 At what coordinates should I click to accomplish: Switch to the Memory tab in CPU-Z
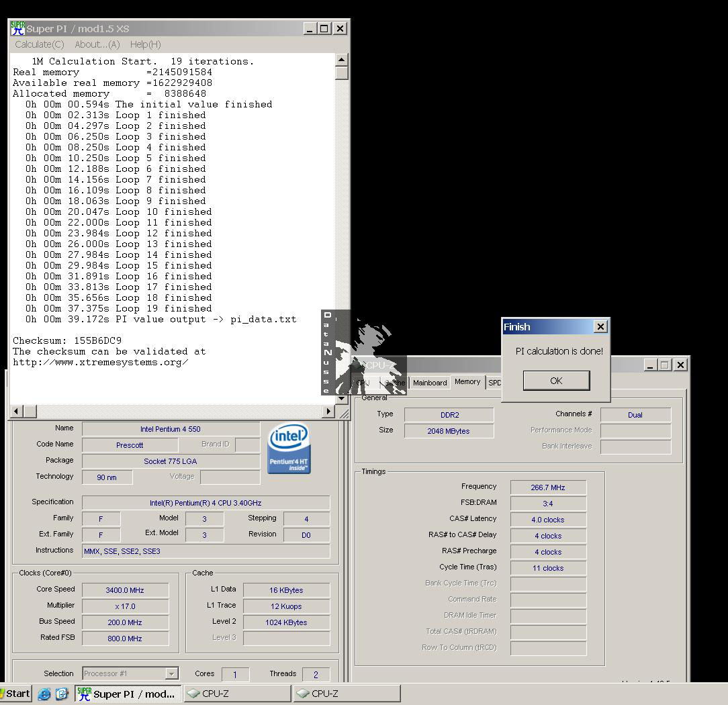click(x=467, y=381)
